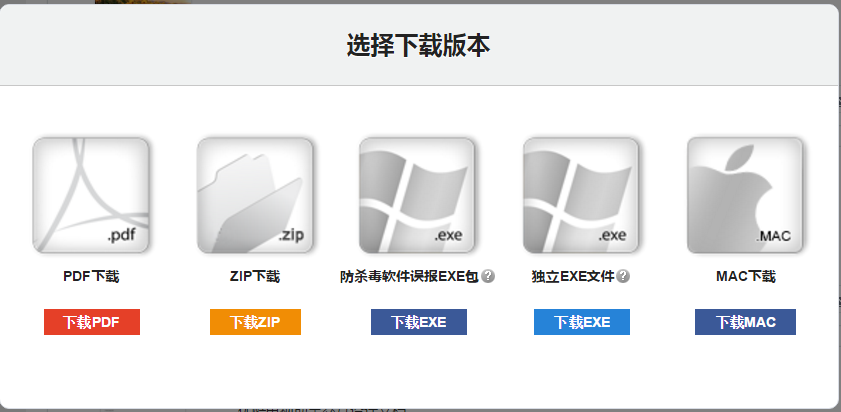Click the .pdf Adobe file icon

pyautogui.click(x=91, y=195)
